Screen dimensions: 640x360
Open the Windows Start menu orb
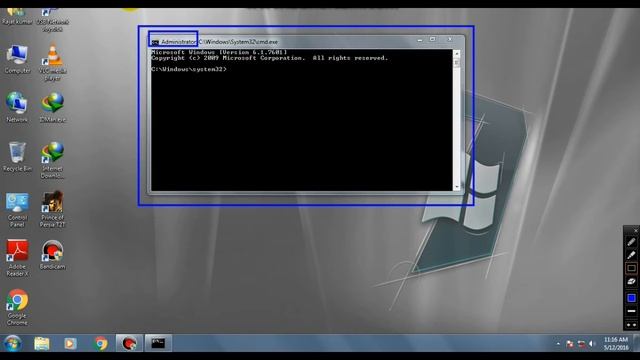tap(13, 343)
